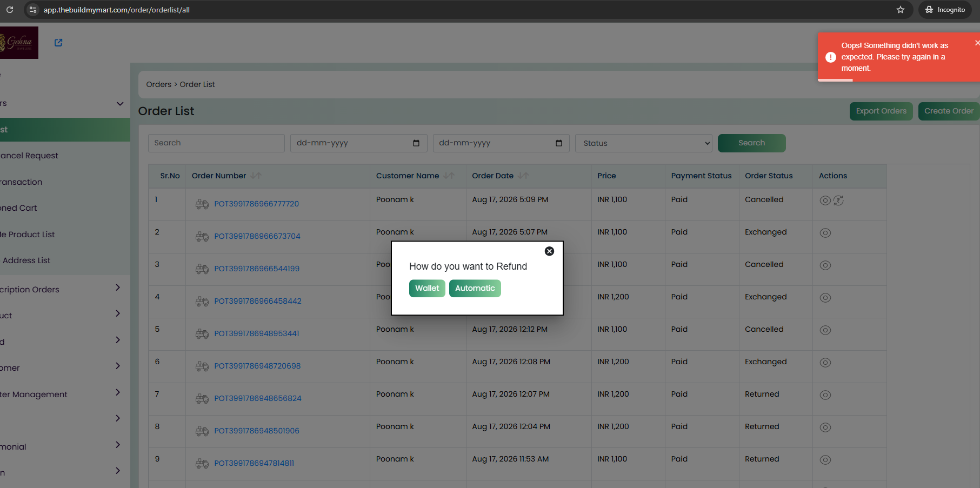Click delivery truck icon beside POT3991786948720698
Screen dimensions: 980x488
click(x=202, y=366)
